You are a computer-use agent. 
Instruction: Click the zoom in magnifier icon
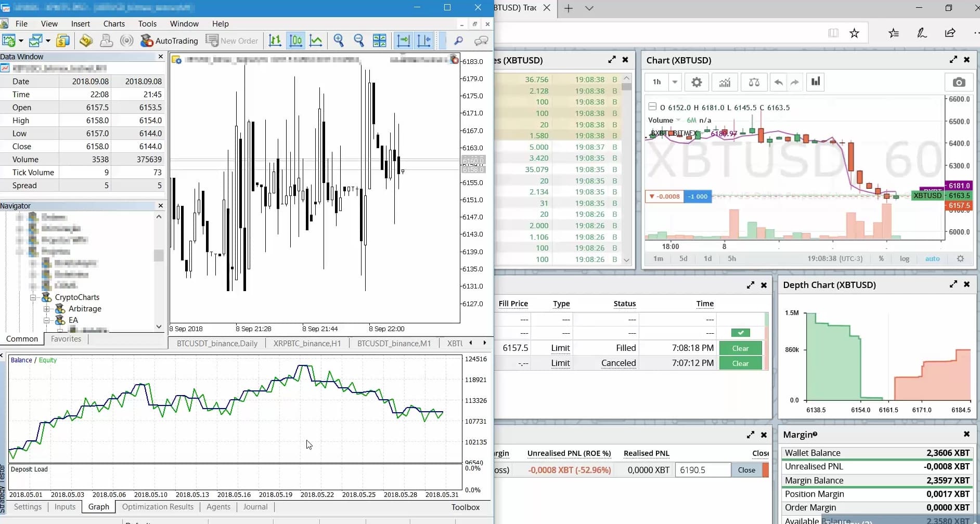coord(339,41)
